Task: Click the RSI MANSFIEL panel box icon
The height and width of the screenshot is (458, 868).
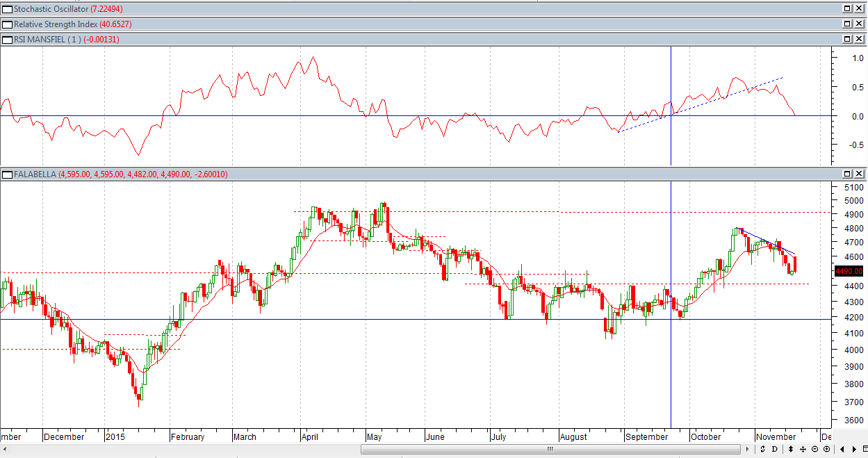Action: point(7,40)
